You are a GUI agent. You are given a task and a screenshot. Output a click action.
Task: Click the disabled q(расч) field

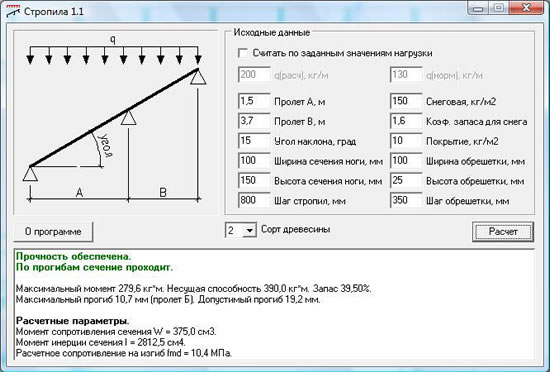coord(254,75)
